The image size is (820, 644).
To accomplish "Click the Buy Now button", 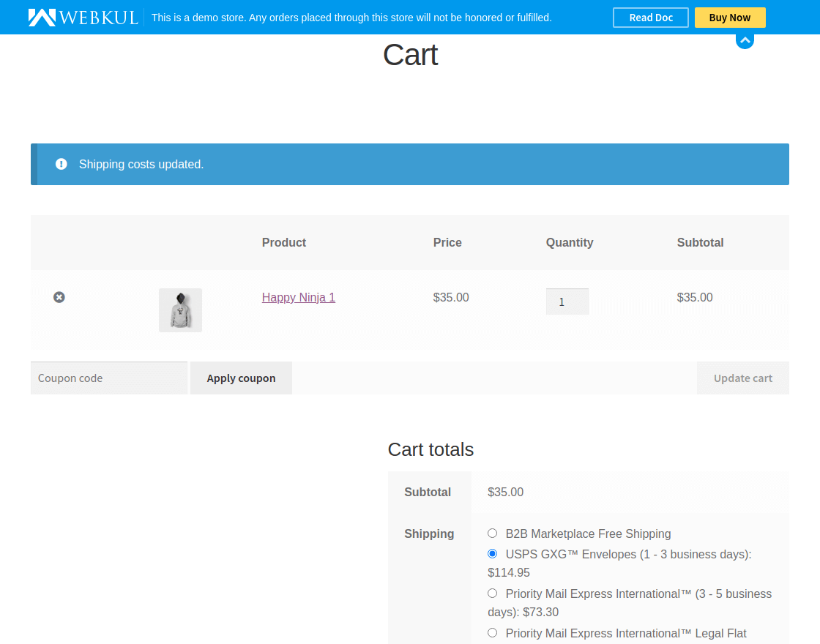I will [730, 17].
